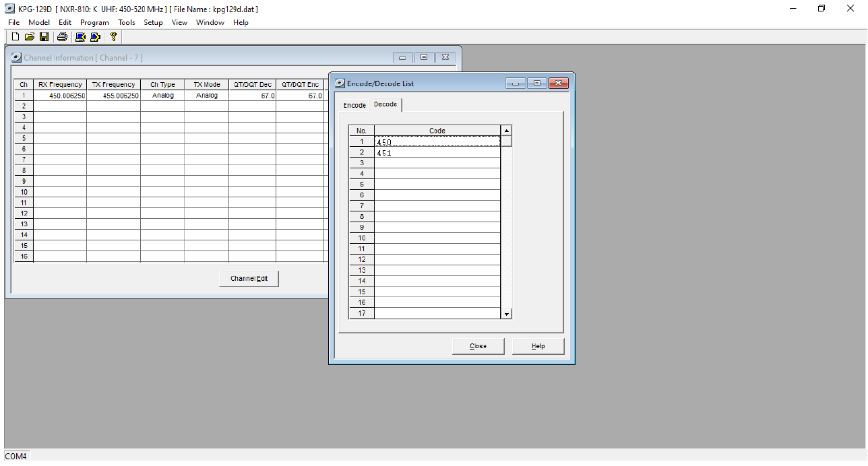Click the code list scroll up arrow
The image size is (868, 466).
point(507,131)
